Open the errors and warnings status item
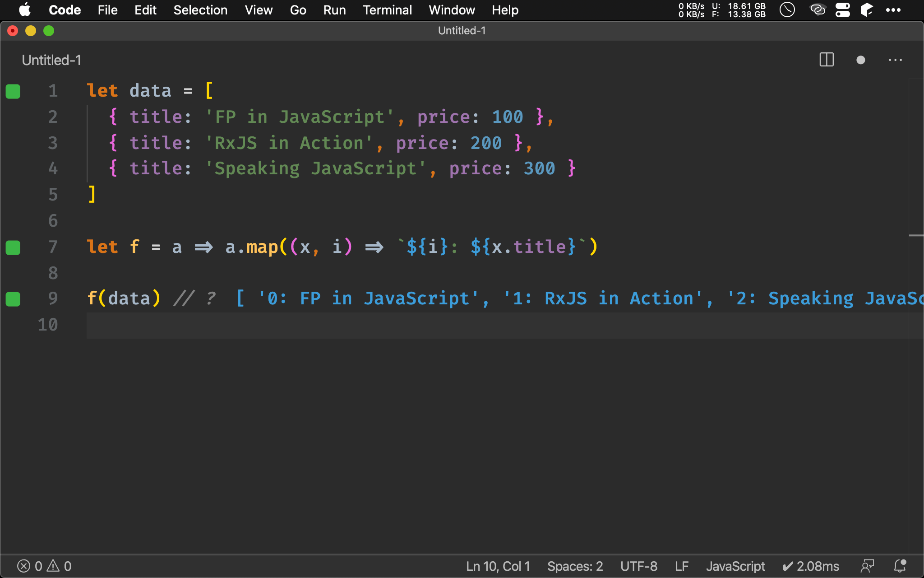Screen dimensions: 924x578 tap(44, 566)
